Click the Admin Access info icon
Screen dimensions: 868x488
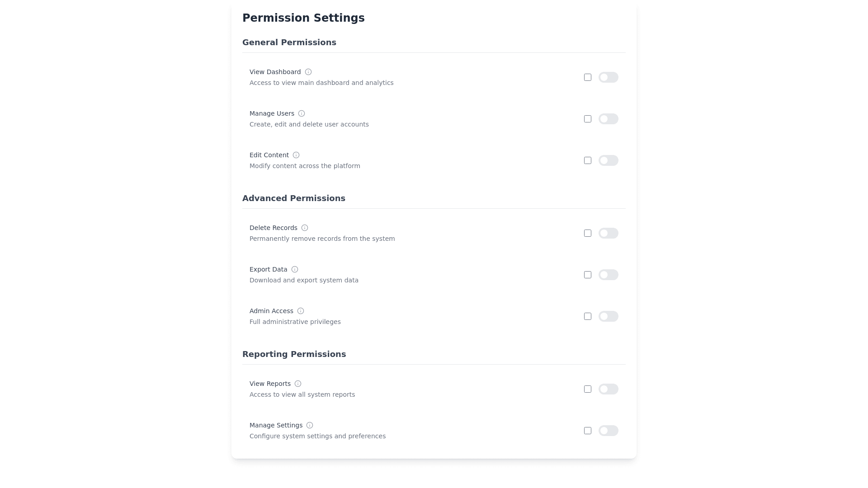(x=300, y=311)
